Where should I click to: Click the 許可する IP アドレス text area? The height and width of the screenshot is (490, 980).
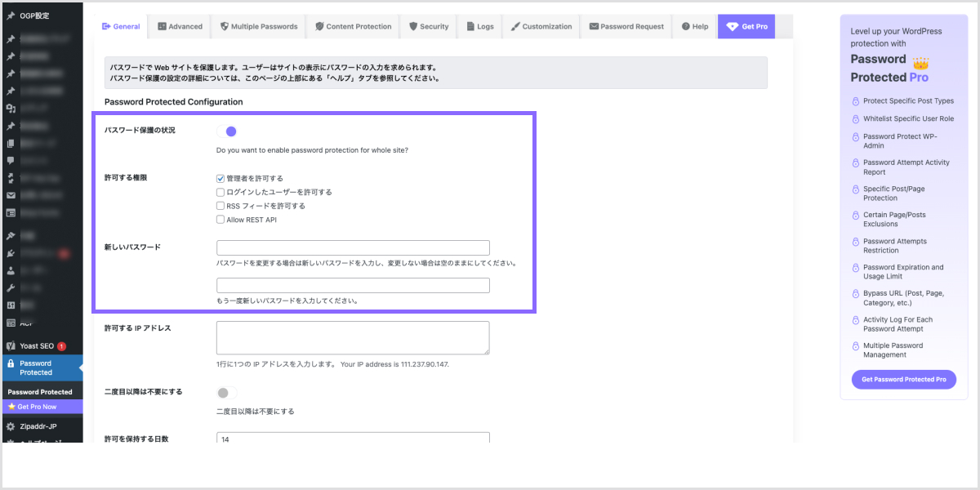point(353,337)
